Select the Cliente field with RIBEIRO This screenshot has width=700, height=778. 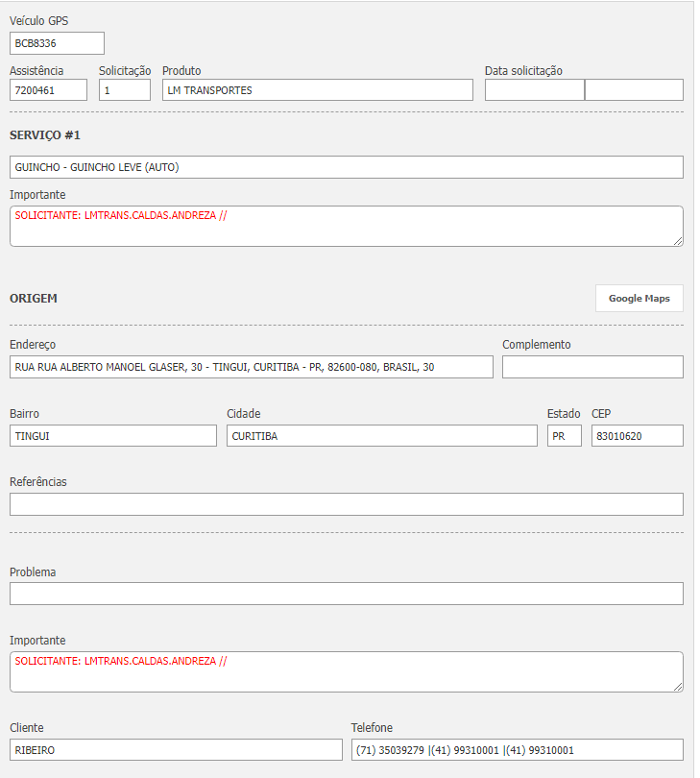(x=176, y=750)
